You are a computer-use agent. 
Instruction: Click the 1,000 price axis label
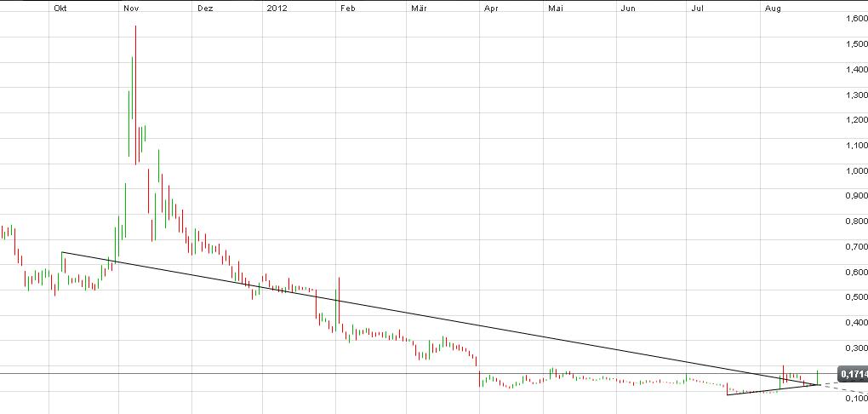[852, 170]
